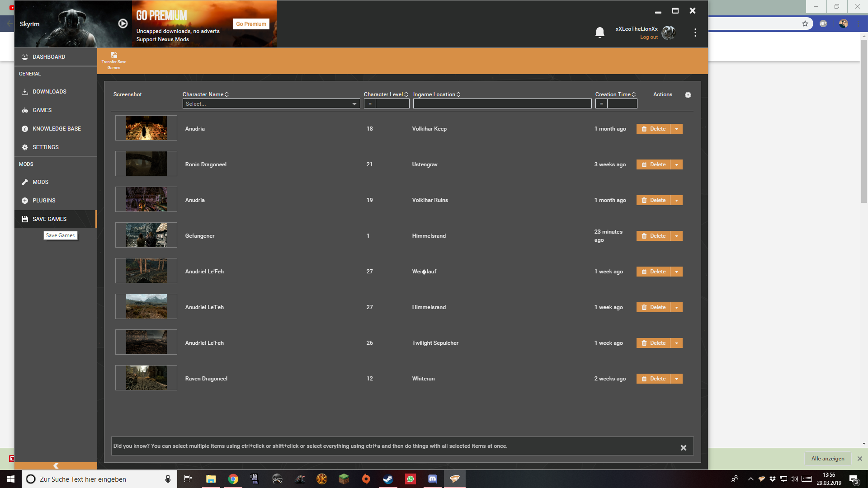The image size is (868, 488).
Task: Click the Ingame Location filter field
Action: (502, 104)
